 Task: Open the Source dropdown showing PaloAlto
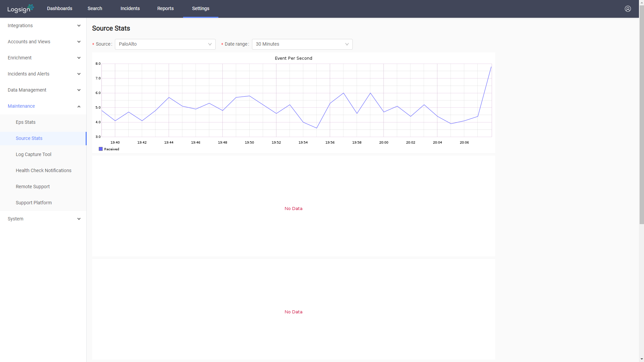(165, 44)
